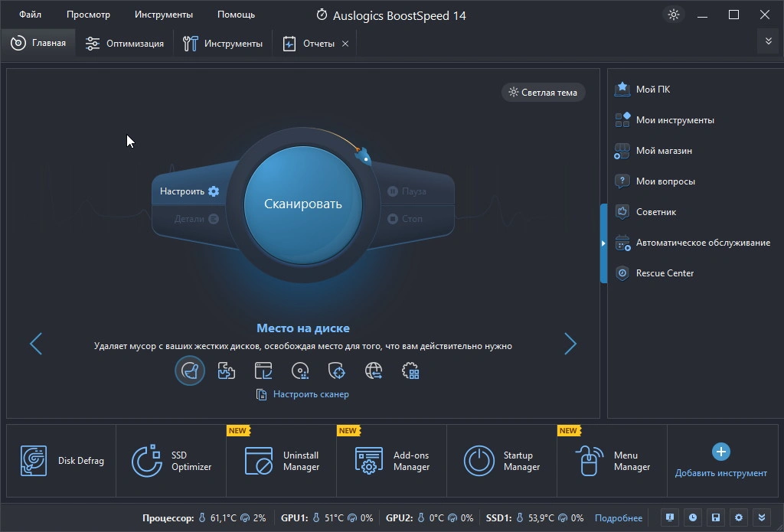784x532 pixels.
Task: Click the Добавить инструмент label
Action: point(721,473)
